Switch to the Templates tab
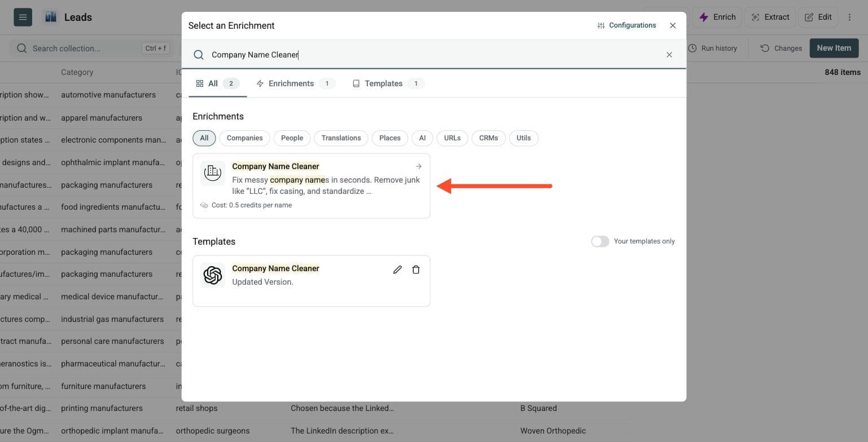This screenshot has width=868, height=442. [x=388, y=83]
